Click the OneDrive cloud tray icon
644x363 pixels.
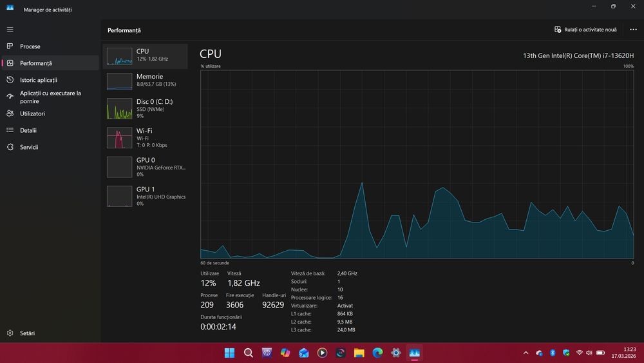click(539, 353)
